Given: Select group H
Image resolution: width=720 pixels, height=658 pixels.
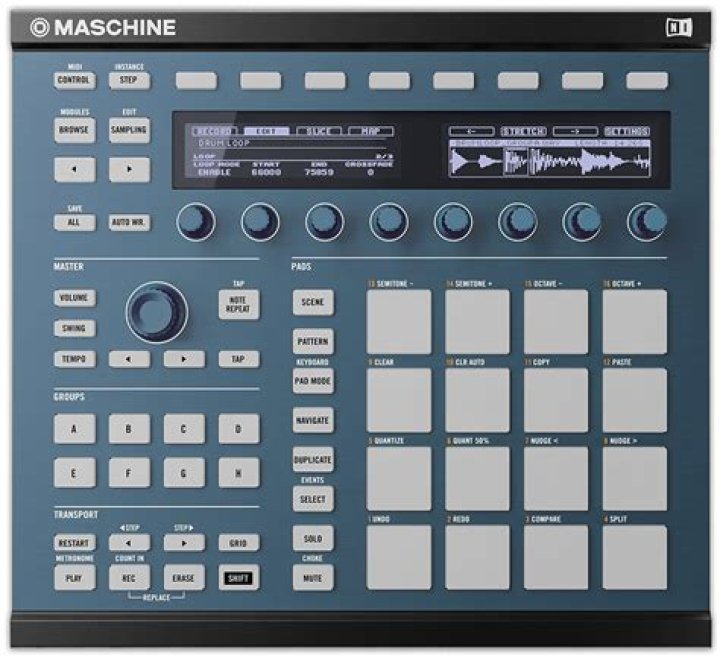Looking at the screenshot, I should point(238,472).
